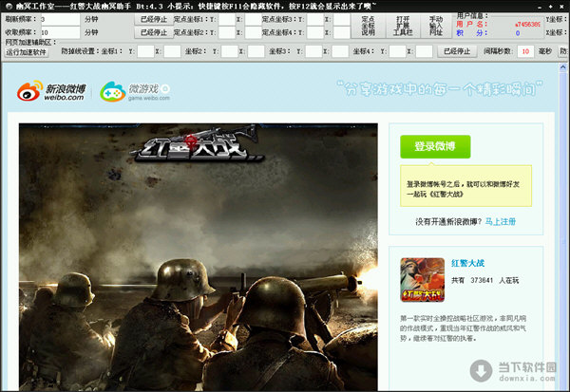Click the red username value beside 用户名
The width and height of the screenshot is (570, 392).
527,25
